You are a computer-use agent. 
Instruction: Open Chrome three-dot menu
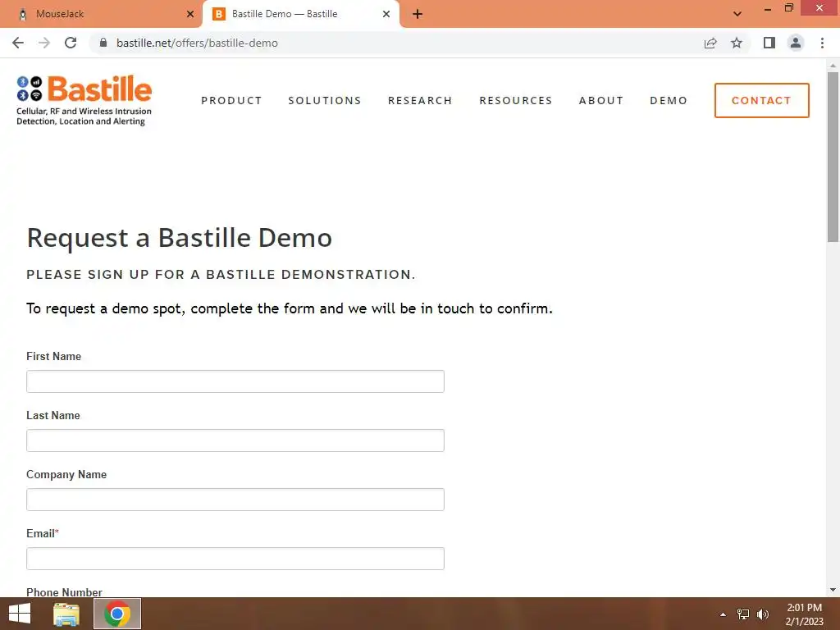click(822, 43)
